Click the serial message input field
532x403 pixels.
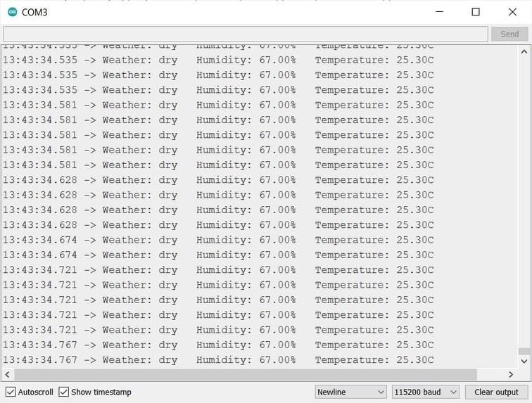[246, 34]
